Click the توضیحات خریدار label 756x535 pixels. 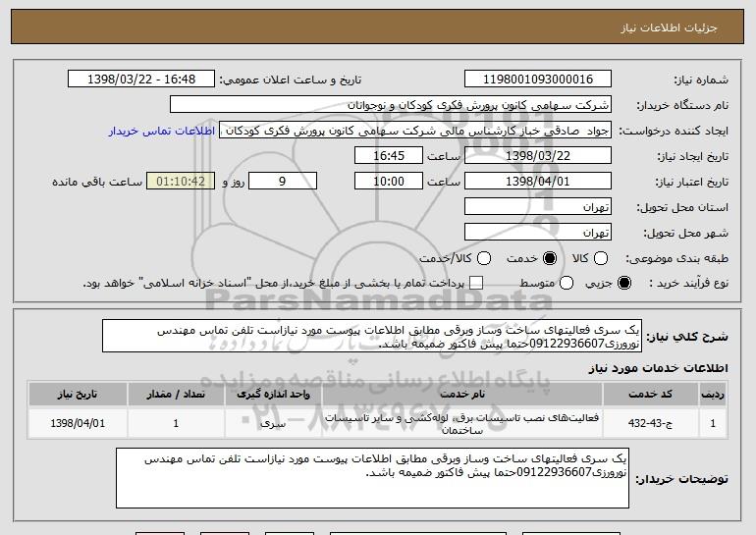pos(681,479)
